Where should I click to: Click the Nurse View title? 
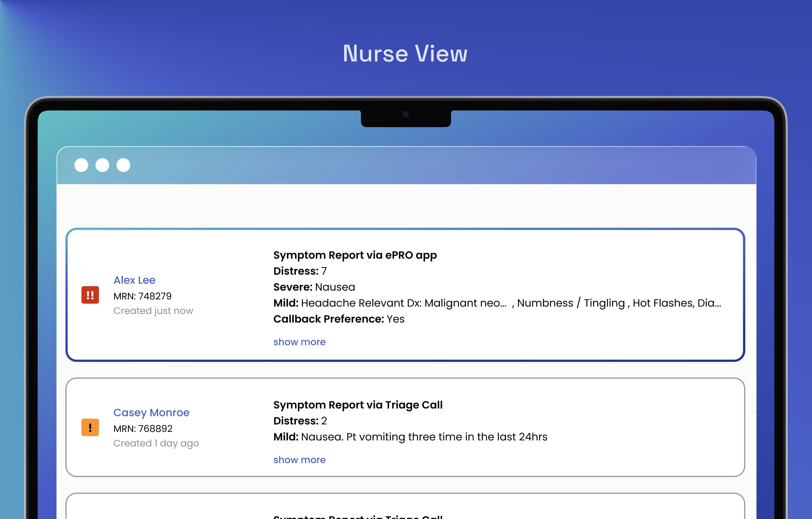click(x=405, y=54)
